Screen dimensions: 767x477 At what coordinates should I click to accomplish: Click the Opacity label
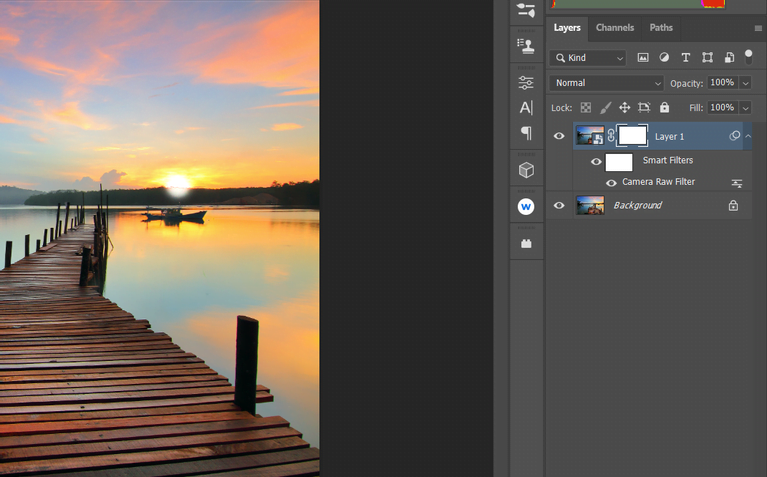pyautogui.click(x=686, y=84)
